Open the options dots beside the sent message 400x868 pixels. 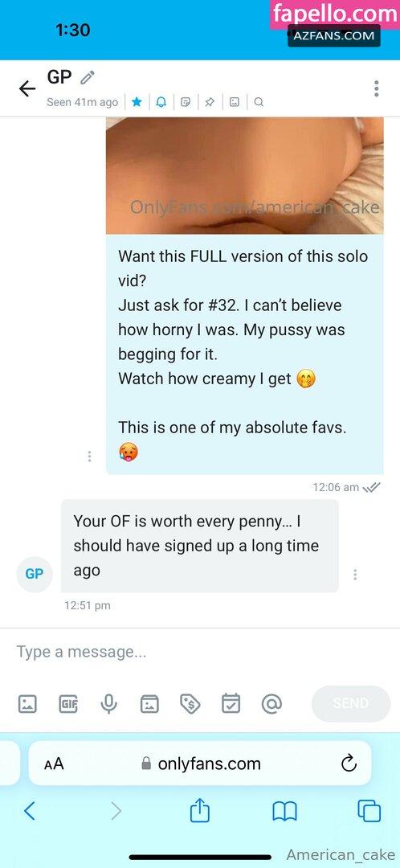[x=90, y=457]
